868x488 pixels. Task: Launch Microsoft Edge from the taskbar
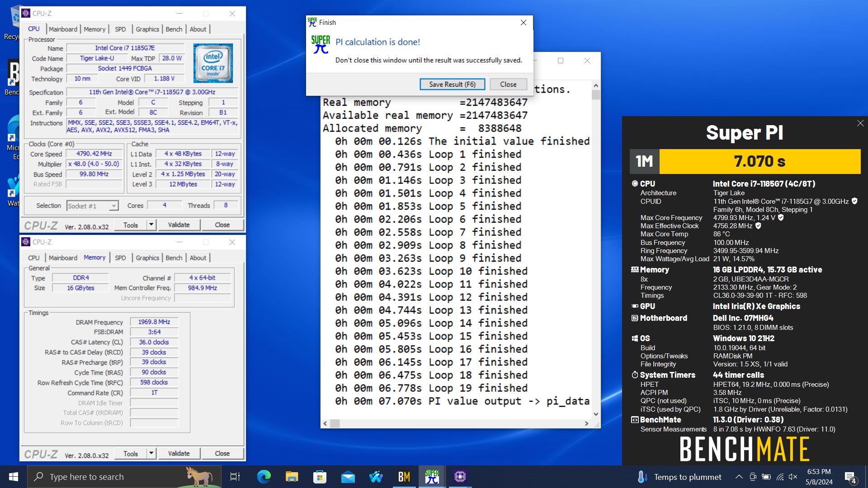(264, 477)
